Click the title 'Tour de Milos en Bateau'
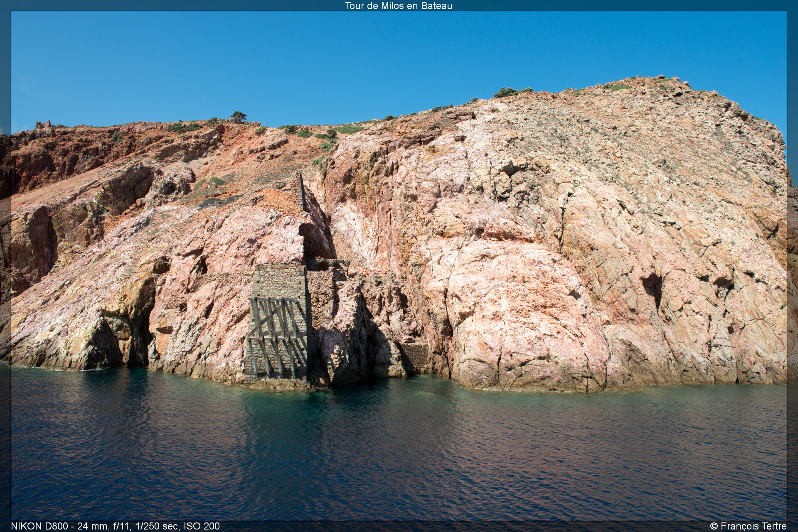This screenshot has width=798, height=532. click(x=399, y=6)
